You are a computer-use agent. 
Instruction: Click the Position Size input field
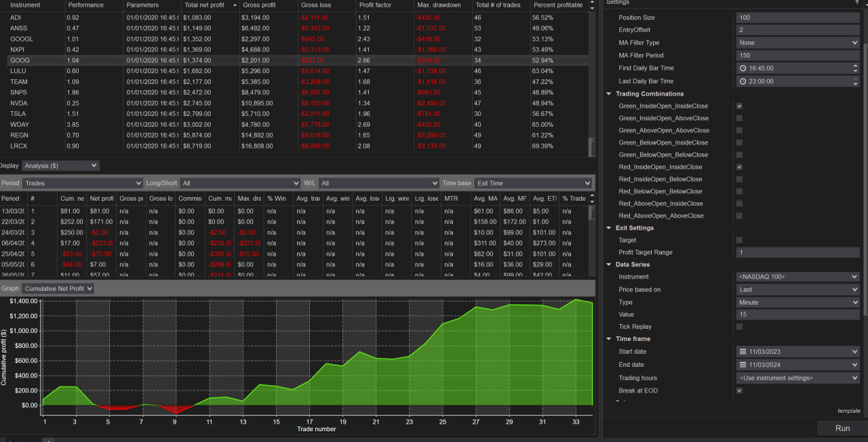click(x=797, y=18)
